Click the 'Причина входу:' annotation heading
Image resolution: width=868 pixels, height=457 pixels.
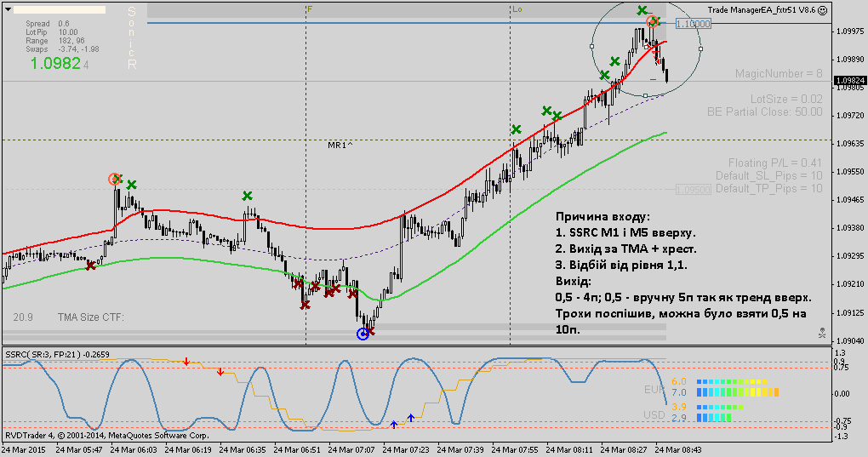pos(602,217)
